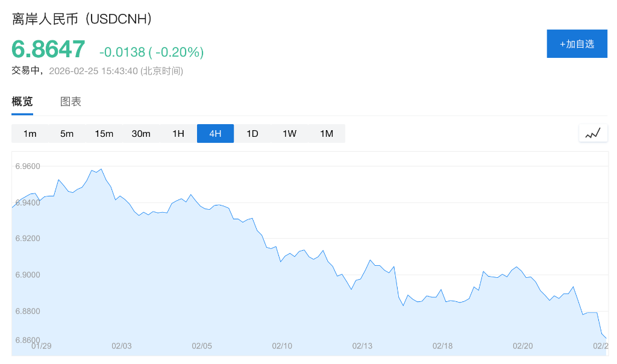Click the 离岸人民币 (USDCNH) title
This screenshot has width=617, height=364.
(82, 19)
